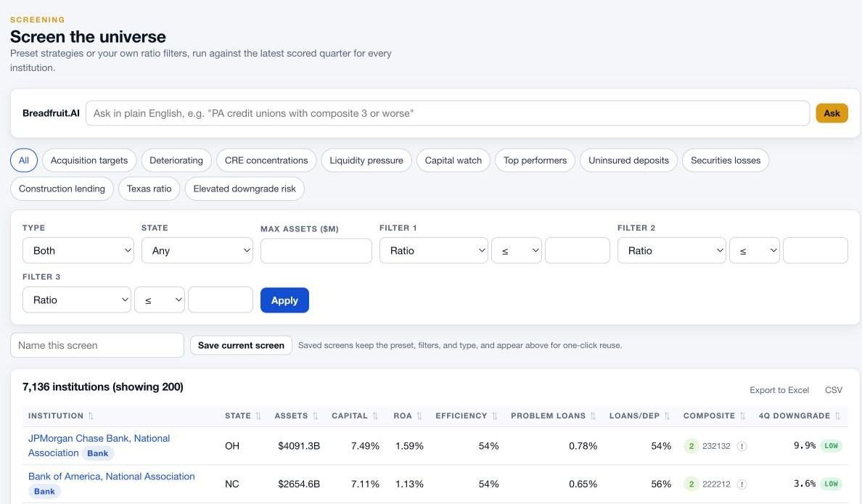Viewport: 862px width, 504px height.
Task: Select Uninsured deposits preset
Action: point(628,160)
